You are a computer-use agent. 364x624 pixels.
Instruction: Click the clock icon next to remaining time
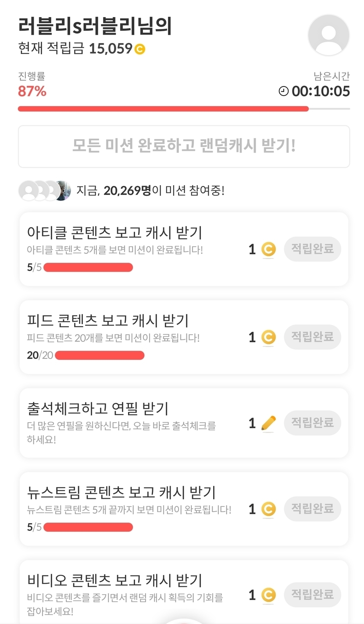pos(284,91)
